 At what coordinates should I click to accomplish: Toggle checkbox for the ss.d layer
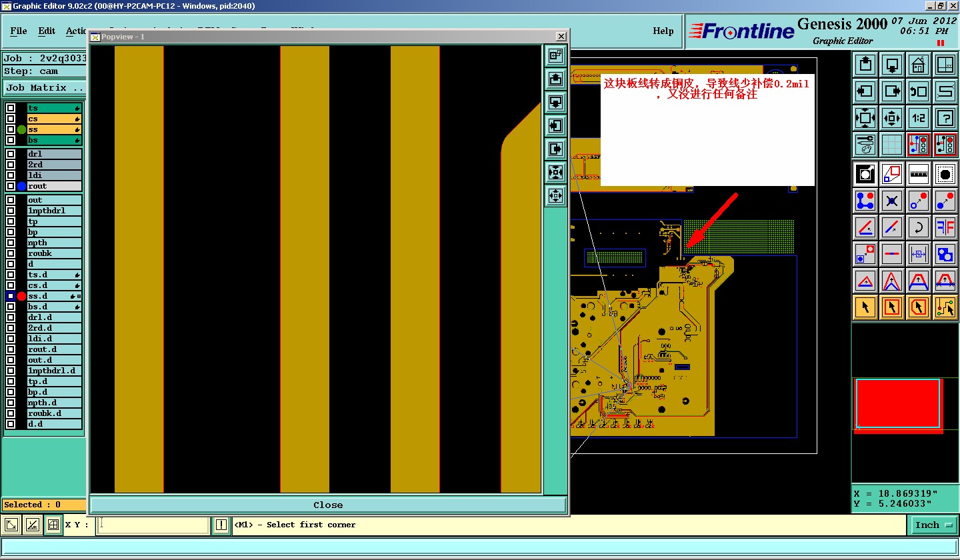(x=11, y=296)
